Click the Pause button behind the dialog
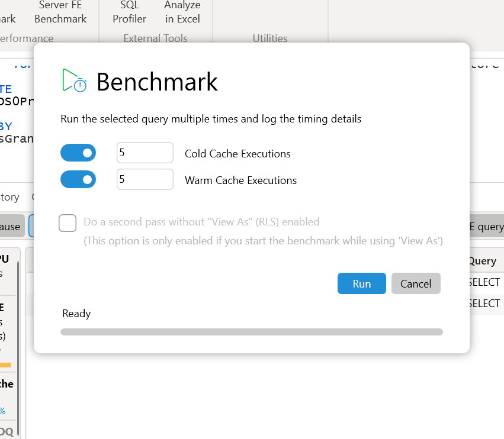Viewport: 504px width, 439px height. click(11, 227)
